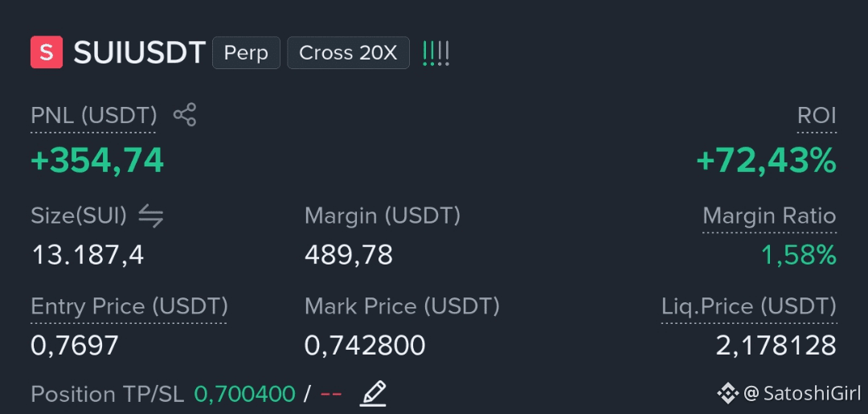Screen dimensions: 868x414
Task: Click the PNL (USDT) label for an explanation
Action: click(93, 117)
